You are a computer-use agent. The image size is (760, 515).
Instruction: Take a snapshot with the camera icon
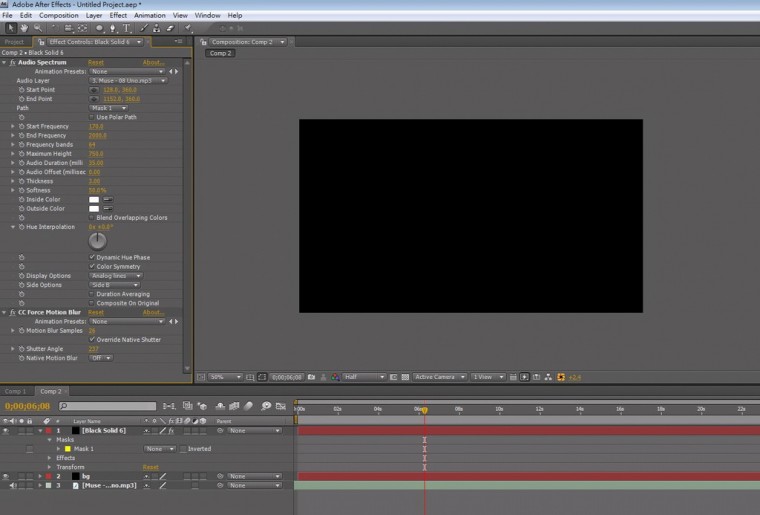coord(312,377)
